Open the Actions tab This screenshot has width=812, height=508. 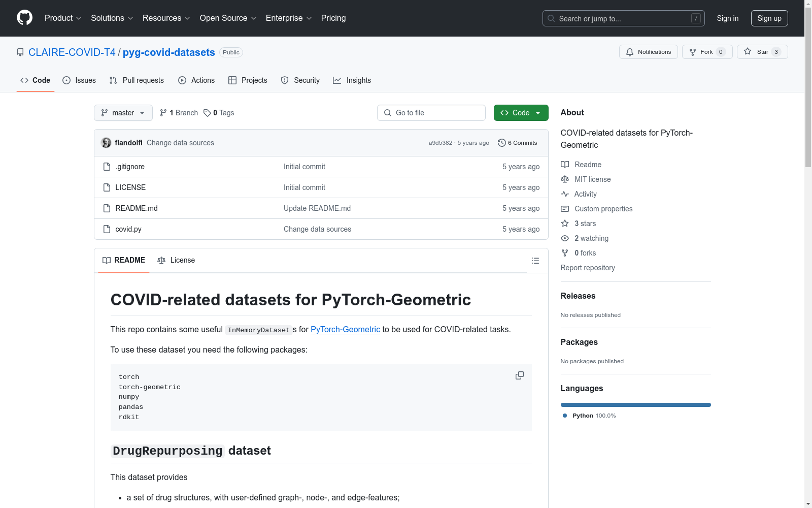196,80
